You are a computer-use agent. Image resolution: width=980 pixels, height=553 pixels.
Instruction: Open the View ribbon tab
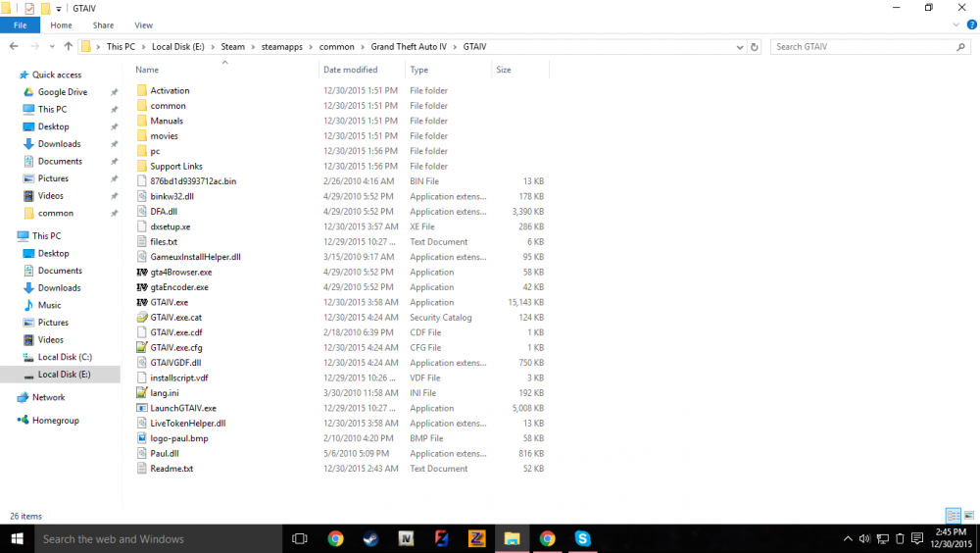(x=144, y=25)
